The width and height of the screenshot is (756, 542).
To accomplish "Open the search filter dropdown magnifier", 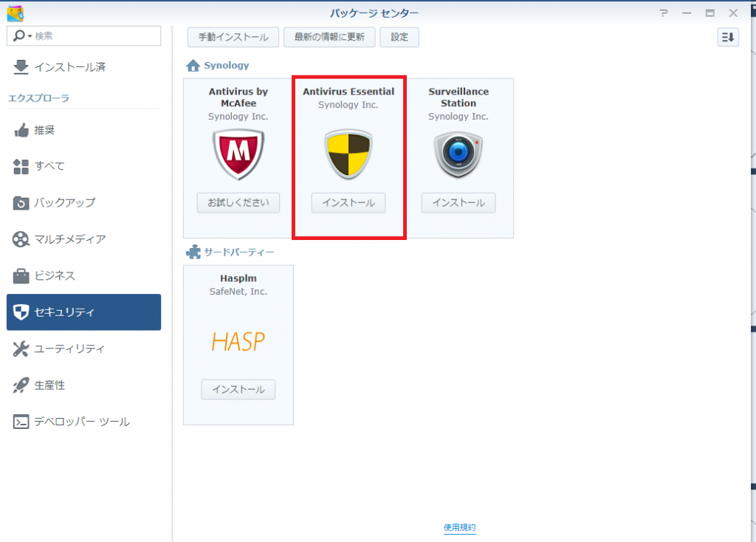I will pyautogui.click(x=21, y=35).
